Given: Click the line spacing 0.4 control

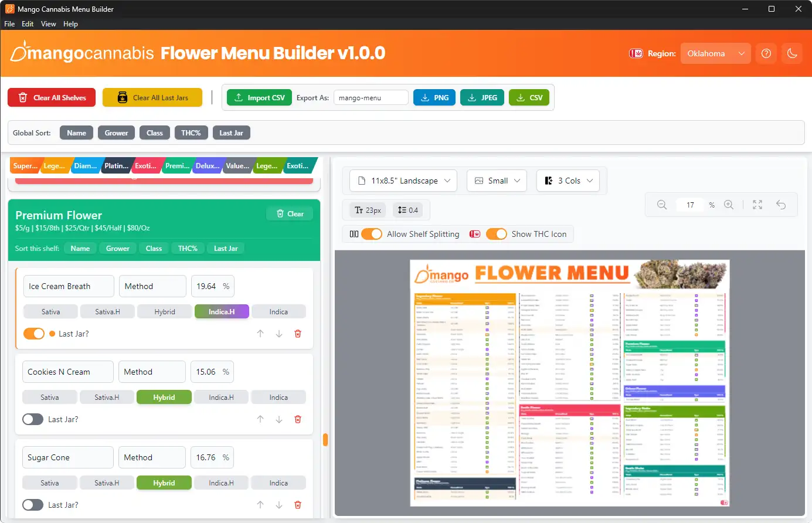Looking at the screenshot, I should 408,210.
